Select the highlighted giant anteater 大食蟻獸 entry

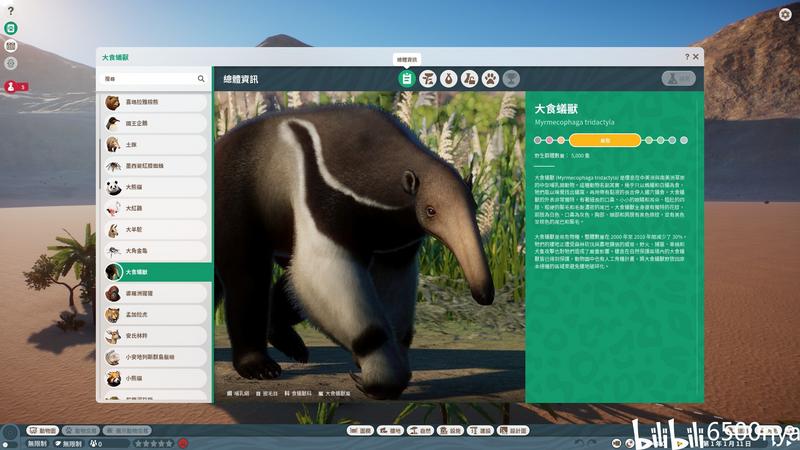pos(158,272)
